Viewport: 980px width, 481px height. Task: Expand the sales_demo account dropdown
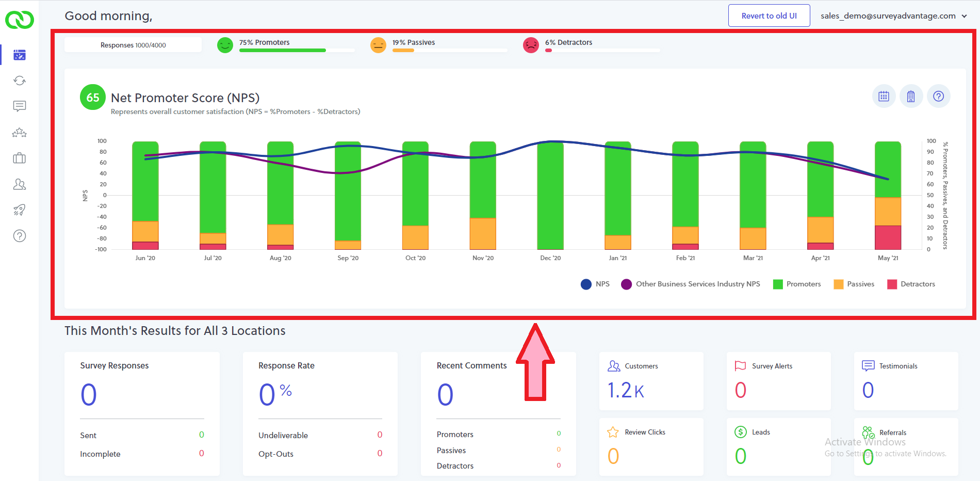point(894,16)
